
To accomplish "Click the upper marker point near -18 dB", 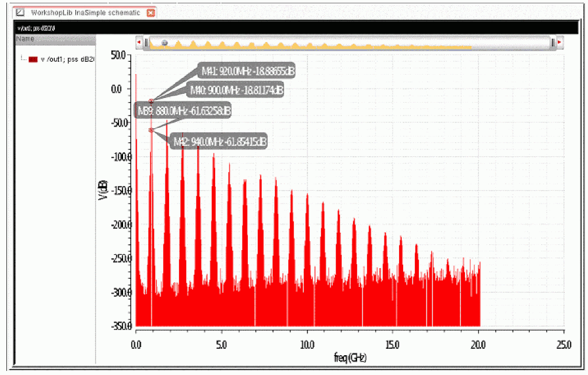I will 151,101.
